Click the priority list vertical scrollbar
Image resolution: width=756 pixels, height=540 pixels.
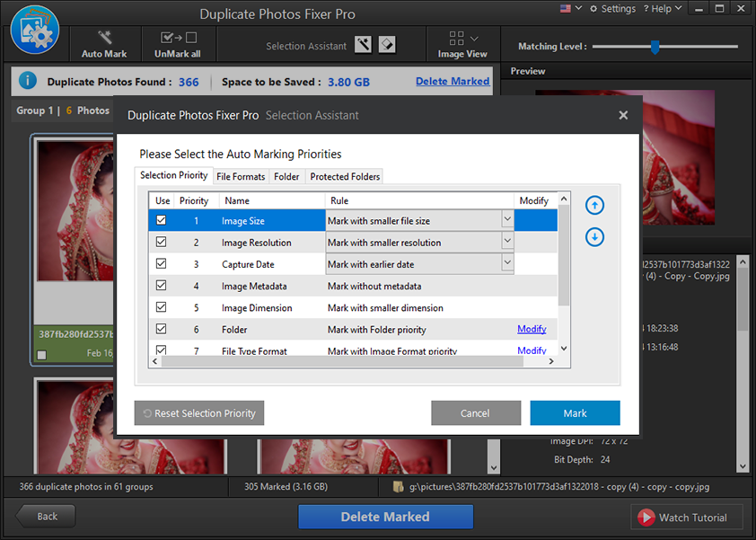[564, 255]
